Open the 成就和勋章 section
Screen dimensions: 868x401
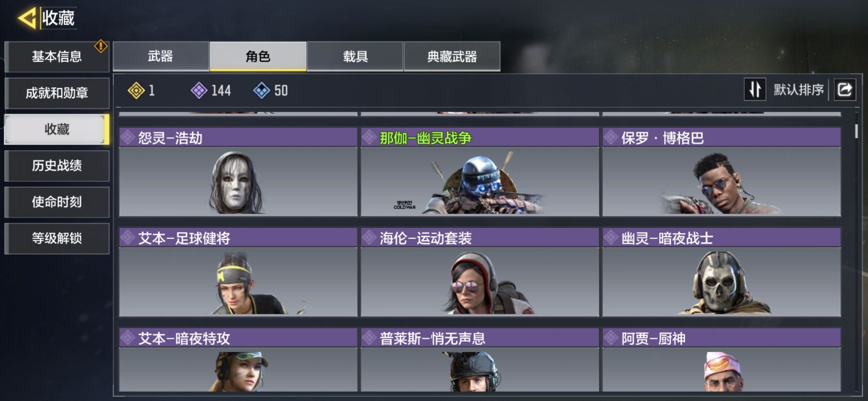[x=57, y=93]
